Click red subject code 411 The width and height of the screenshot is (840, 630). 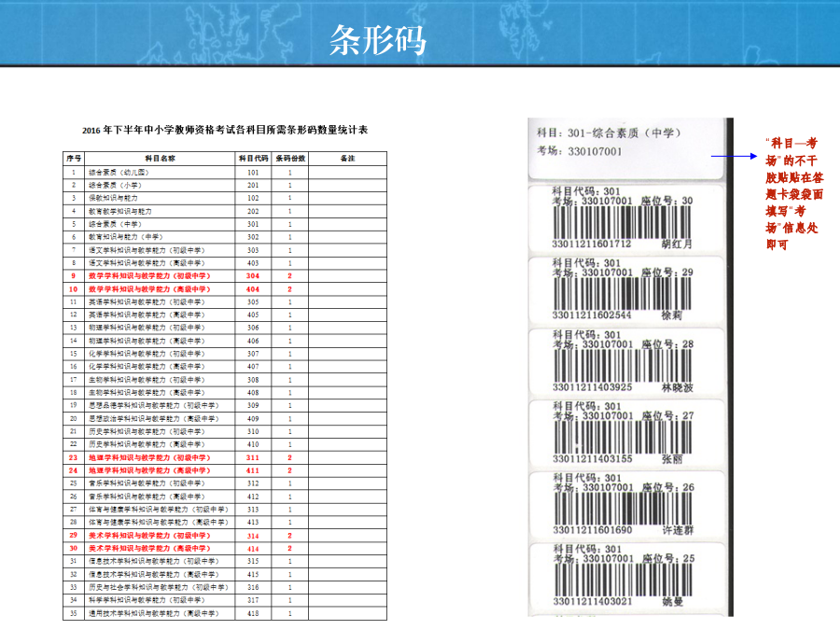pos(253,470)
